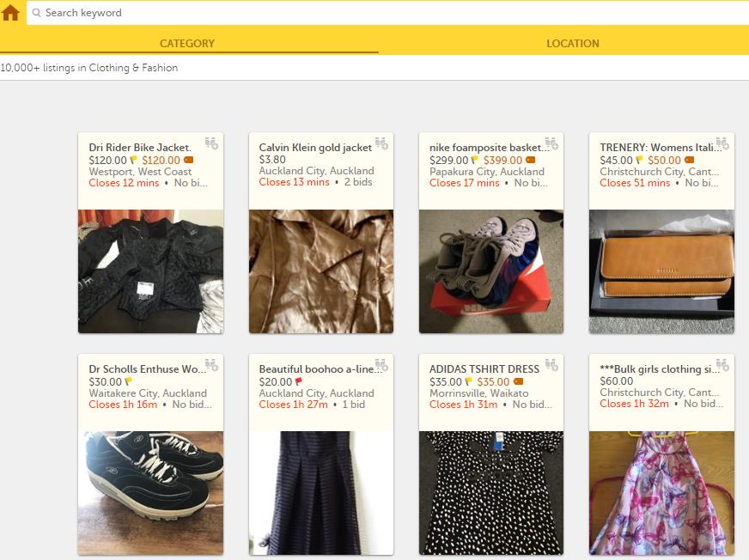
Task: Open Dr Scholls Enthuse listing title
Action: [147, 368]
